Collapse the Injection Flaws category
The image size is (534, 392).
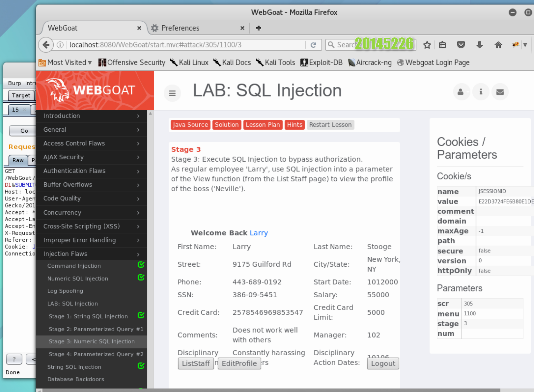[91, 254]
